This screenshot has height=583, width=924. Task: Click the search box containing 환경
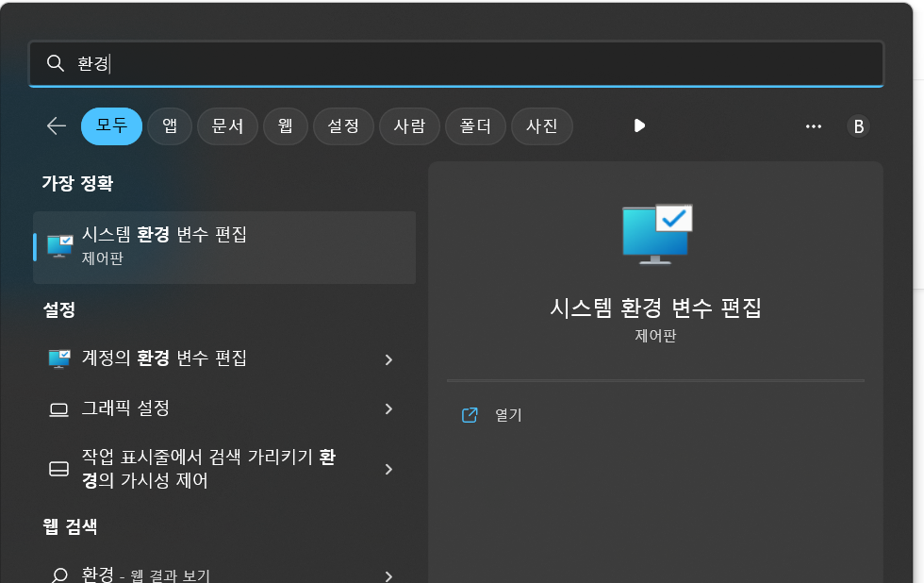(x=456, y=63)
